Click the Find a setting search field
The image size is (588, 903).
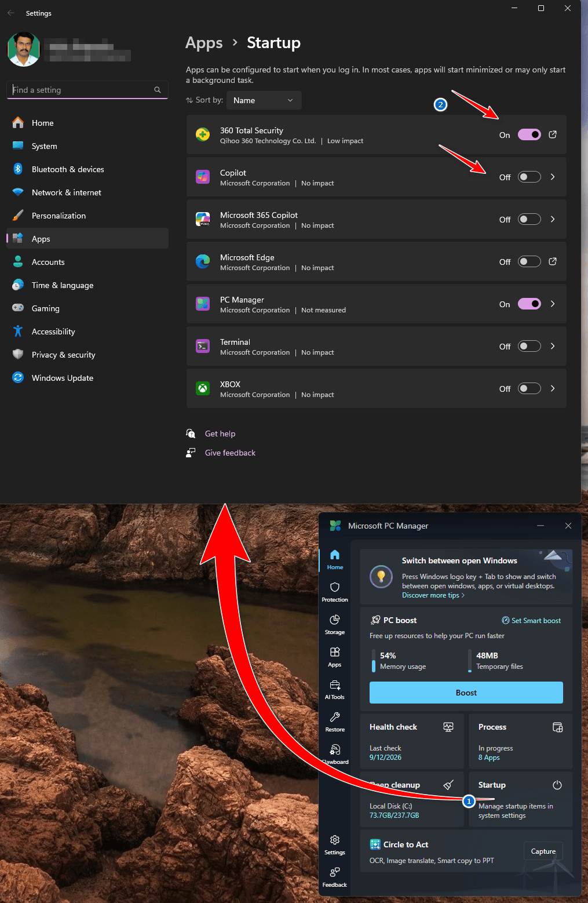[x=87, y=90]
